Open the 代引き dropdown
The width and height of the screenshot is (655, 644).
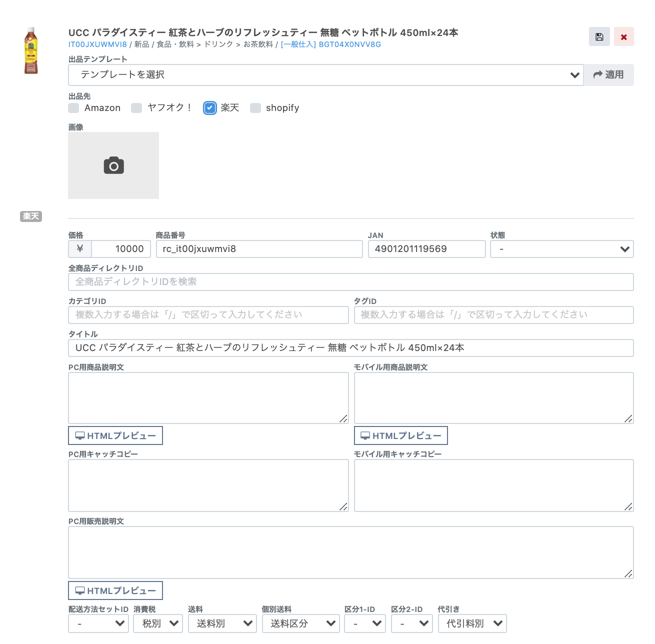point(472,623)
